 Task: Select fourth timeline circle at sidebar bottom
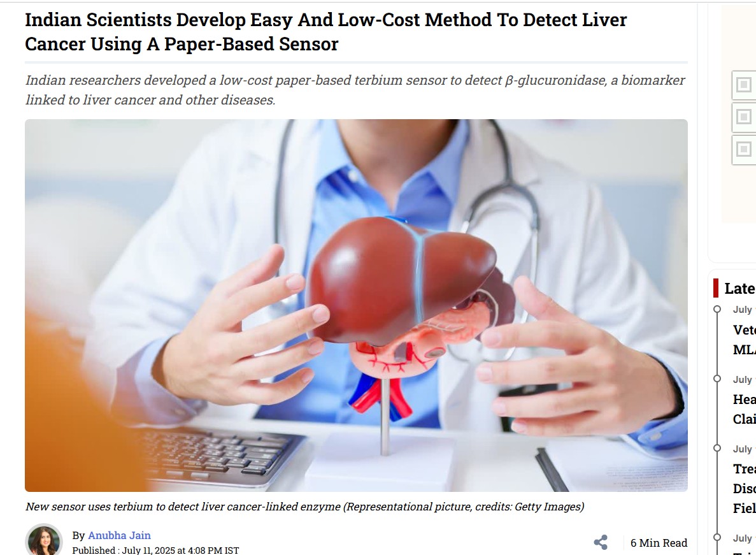point(717,537)
